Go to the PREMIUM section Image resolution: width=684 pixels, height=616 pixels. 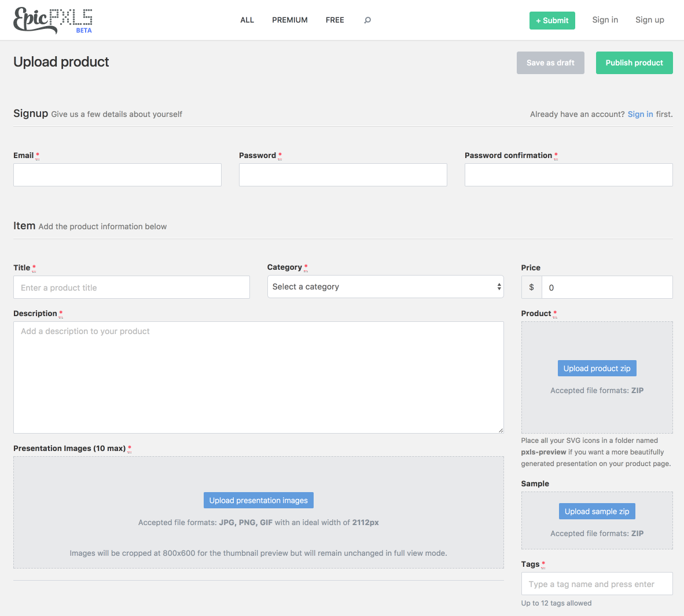[x=290, y=20]
